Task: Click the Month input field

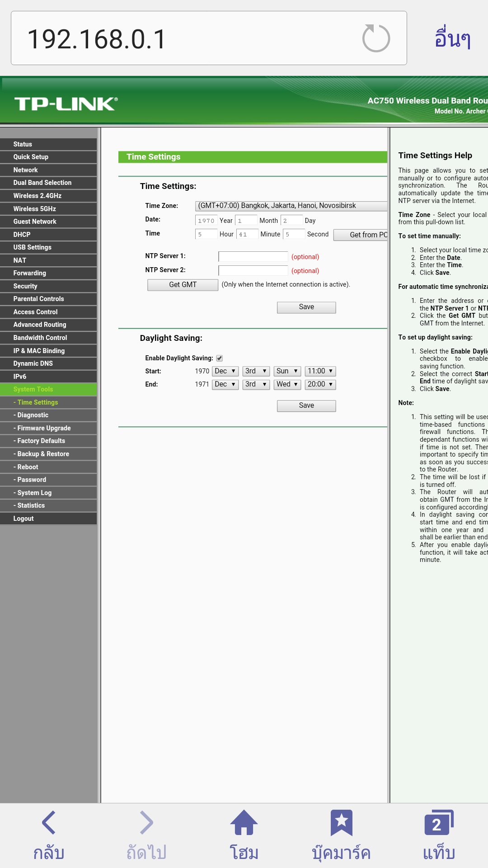Action: coord(247,221)
